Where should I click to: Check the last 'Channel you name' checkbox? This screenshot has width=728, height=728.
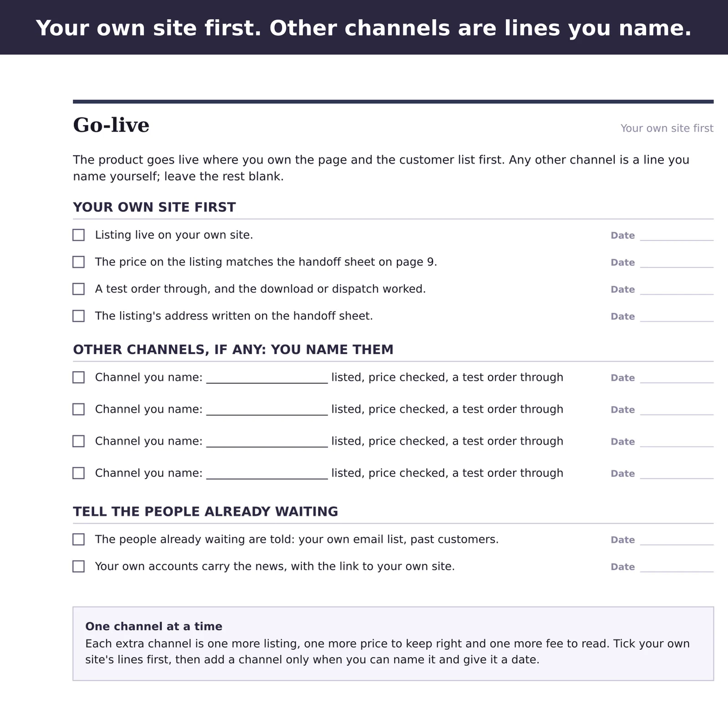pos(78,473)
